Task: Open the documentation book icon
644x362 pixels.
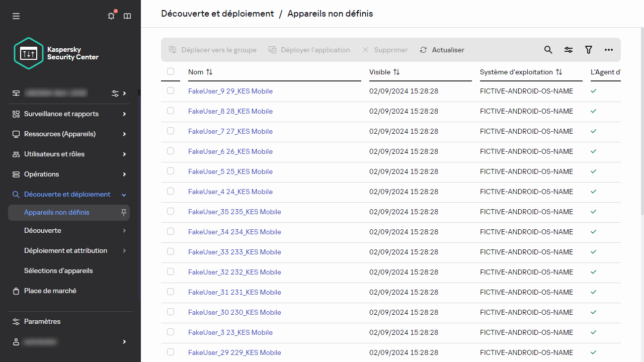Action: click(127, 16)
